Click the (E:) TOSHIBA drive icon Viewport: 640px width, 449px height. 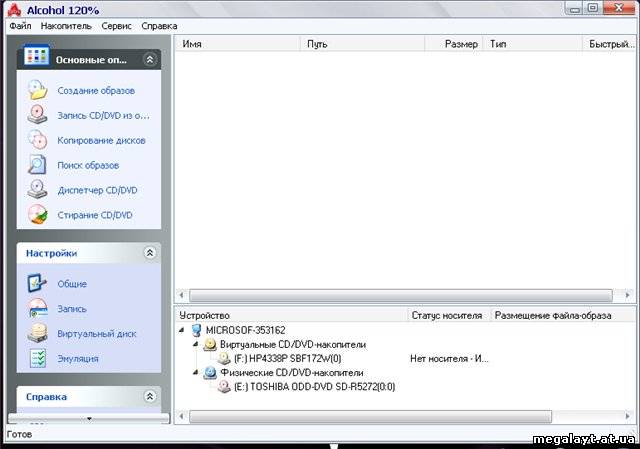click(224, 386)
